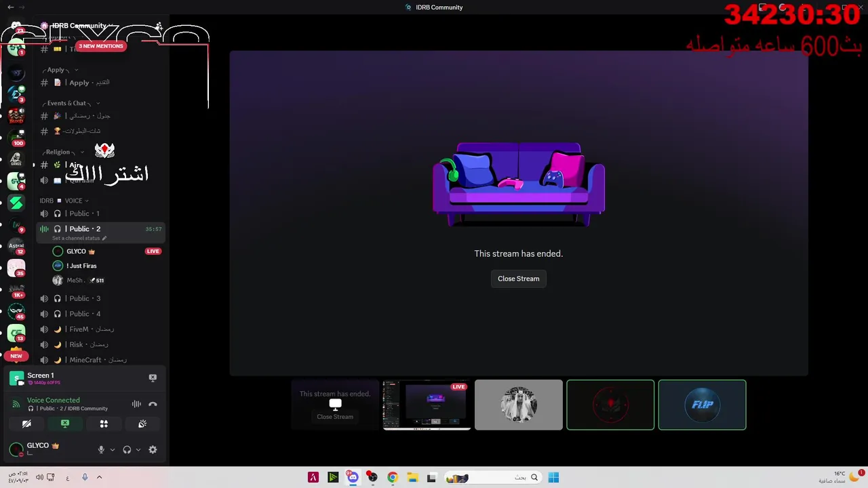Disconnect from voice with hang-up icon

153,404
